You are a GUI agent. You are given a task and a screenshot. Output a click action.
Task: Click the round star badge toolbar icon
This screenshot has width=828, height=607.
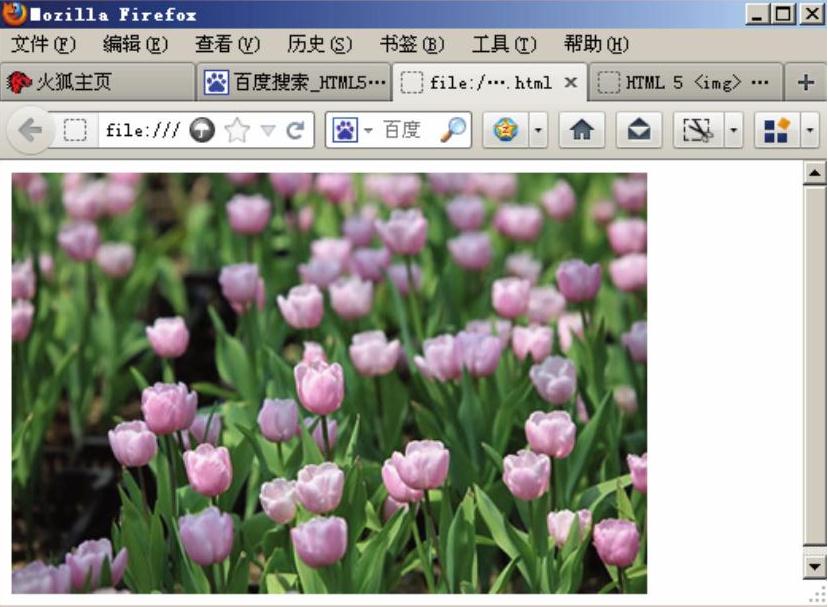[505, 130]
